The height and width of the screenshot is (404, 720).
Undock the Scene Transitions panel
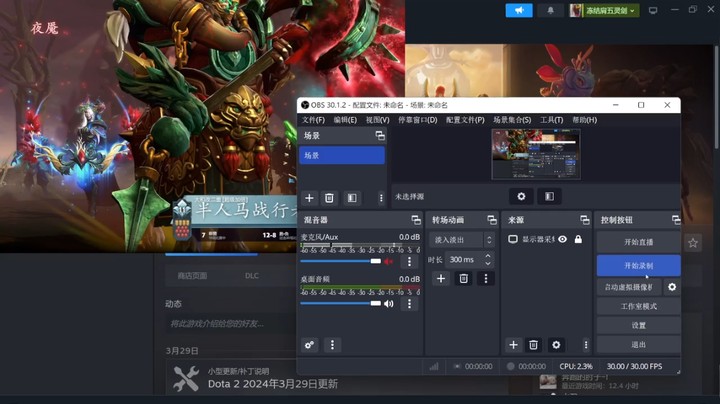(x=492, y=220)
